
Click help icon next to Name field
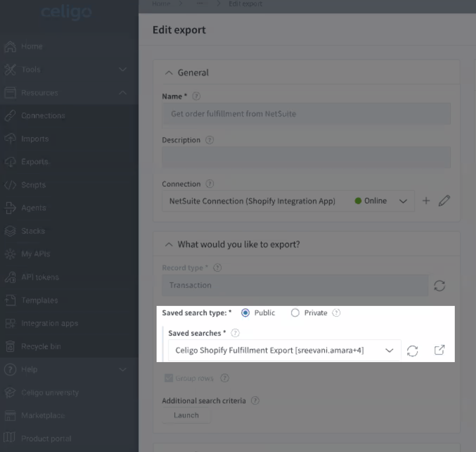coord(196,96)
